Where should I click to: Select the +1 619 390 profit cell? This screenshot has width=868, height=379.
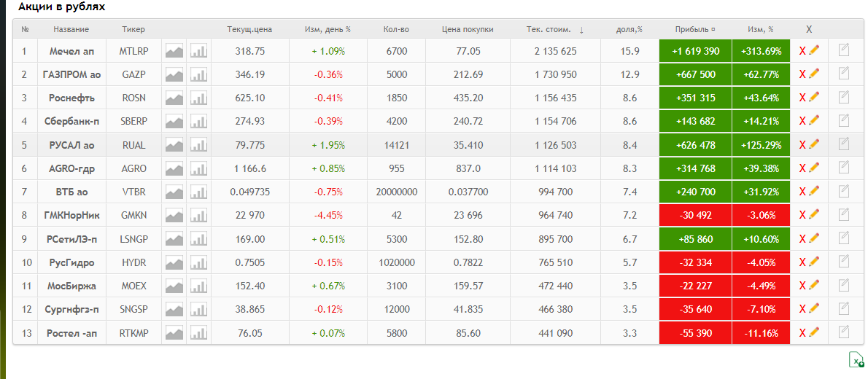[x=695, y=51]
